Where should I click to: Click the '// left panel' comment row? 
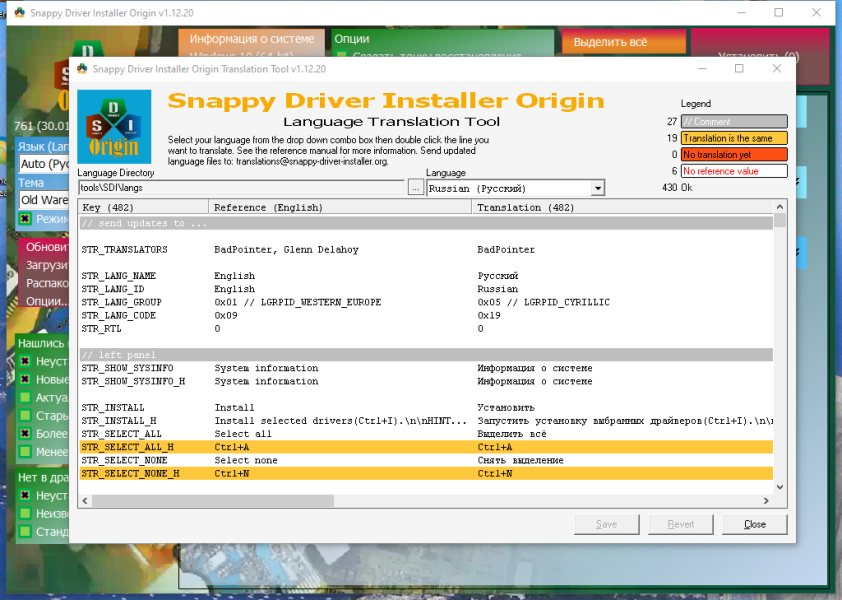[x=426, y=355]
